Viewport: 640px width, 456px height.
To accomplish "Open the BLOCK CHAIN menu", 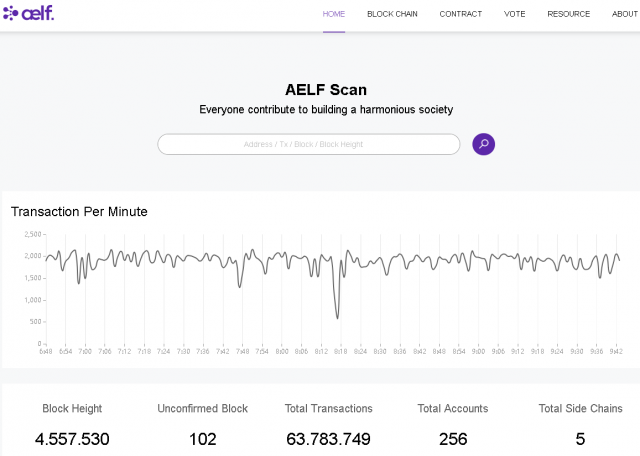I will 392,14.
